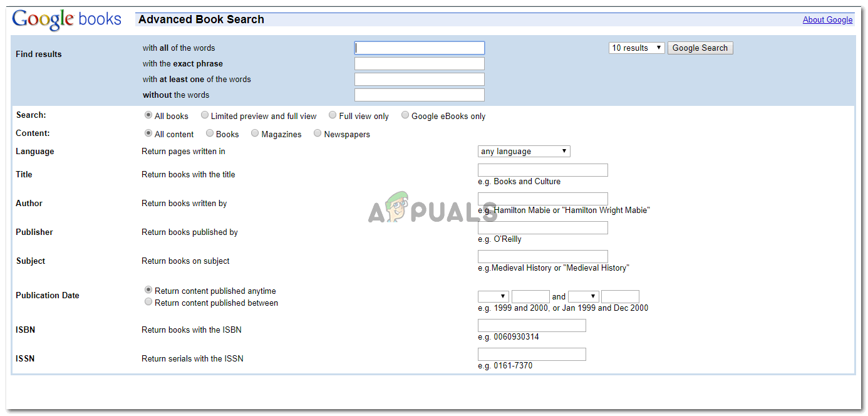Click 'Return books with the ISBN' text

[192, 330]
